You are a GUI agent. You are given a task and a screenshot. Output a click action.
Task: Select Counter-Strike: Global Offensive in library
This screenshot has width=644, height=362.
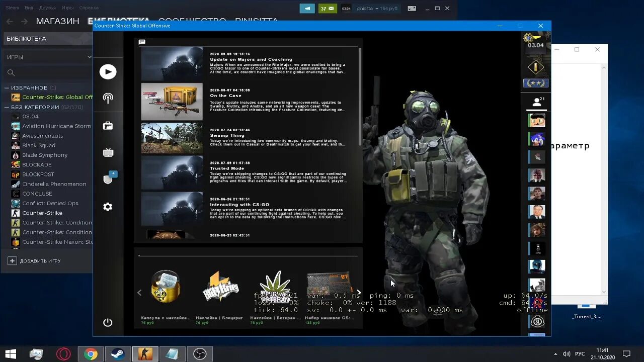(52, 97)
